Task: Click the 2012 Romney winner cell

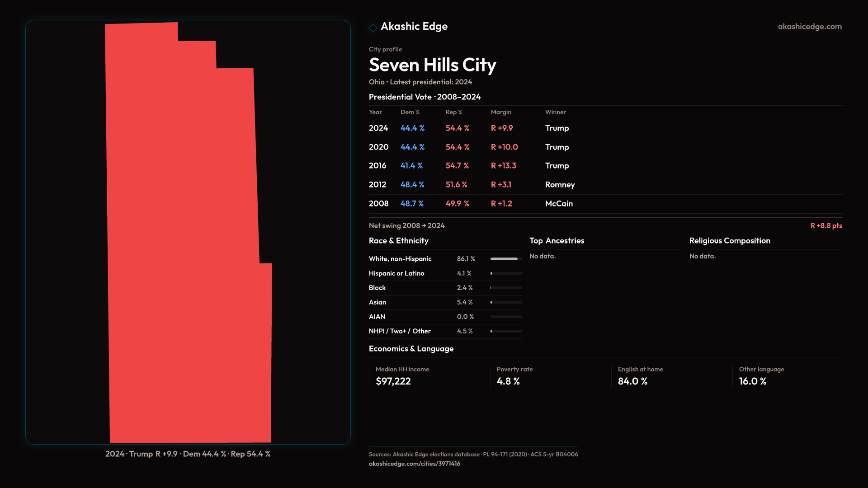Action: tap(560, 185)
